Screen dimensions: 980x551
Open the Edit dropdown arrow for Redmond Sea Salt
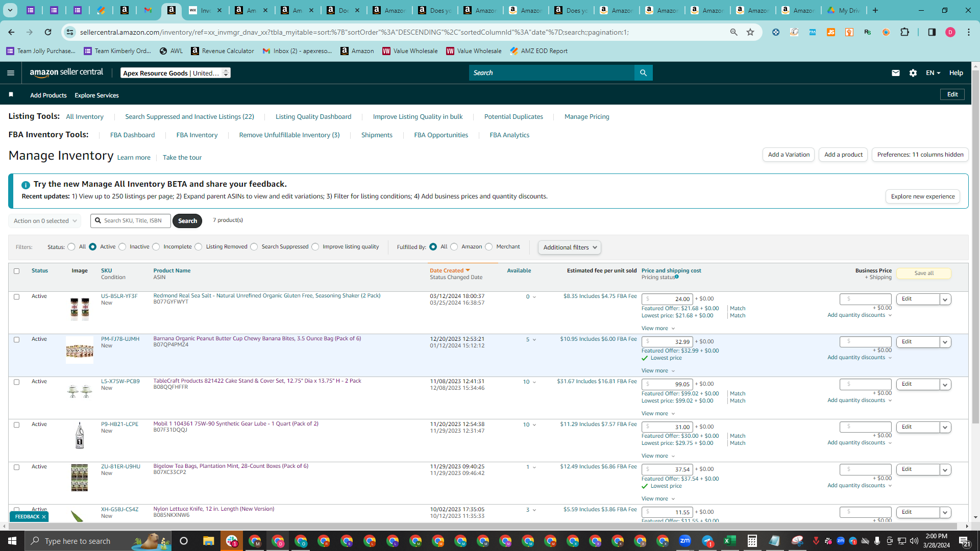pos(945,299)
